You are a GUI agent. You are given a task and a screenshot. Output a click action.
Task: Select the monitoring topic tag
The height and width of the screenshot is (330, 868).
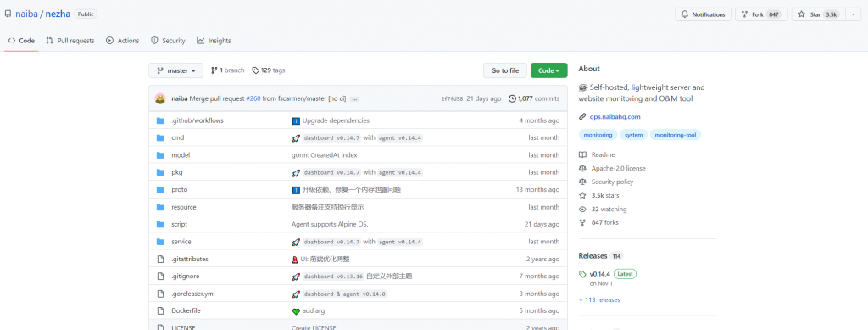tap(598, 135)
